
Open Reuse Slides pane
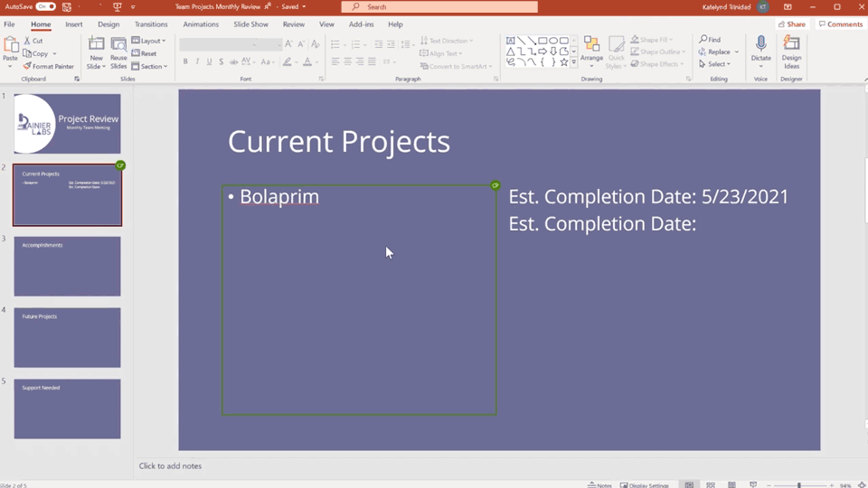(x=118, y=53)
